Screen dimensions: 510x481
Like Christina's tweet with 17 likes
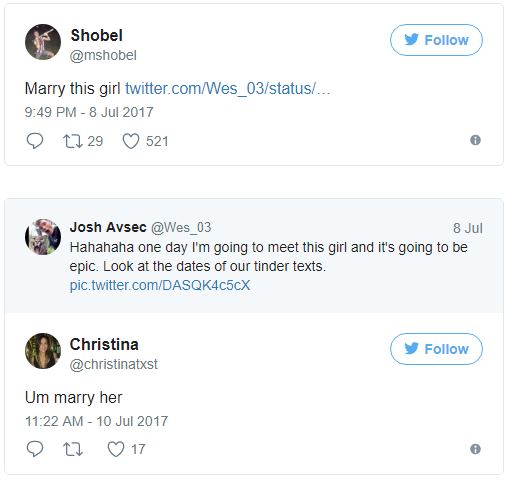[116, 449]
